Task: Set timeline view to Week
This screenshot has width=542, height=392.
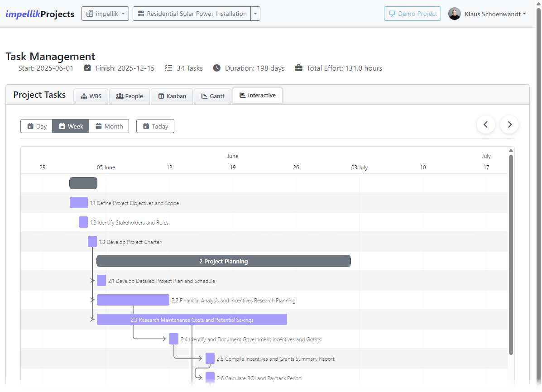Action: click(x=71, y=126)
